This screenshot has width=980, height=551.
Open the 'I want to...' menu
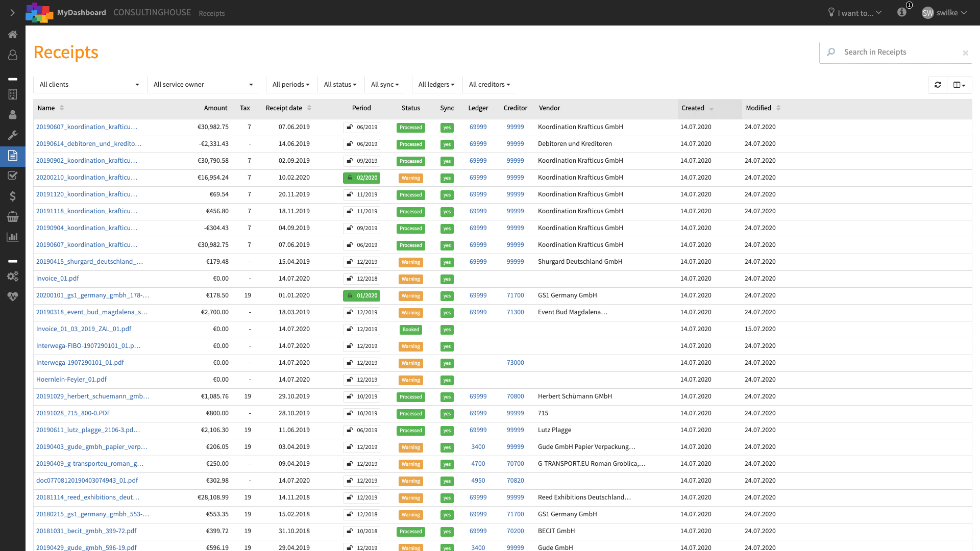[855, 13]
